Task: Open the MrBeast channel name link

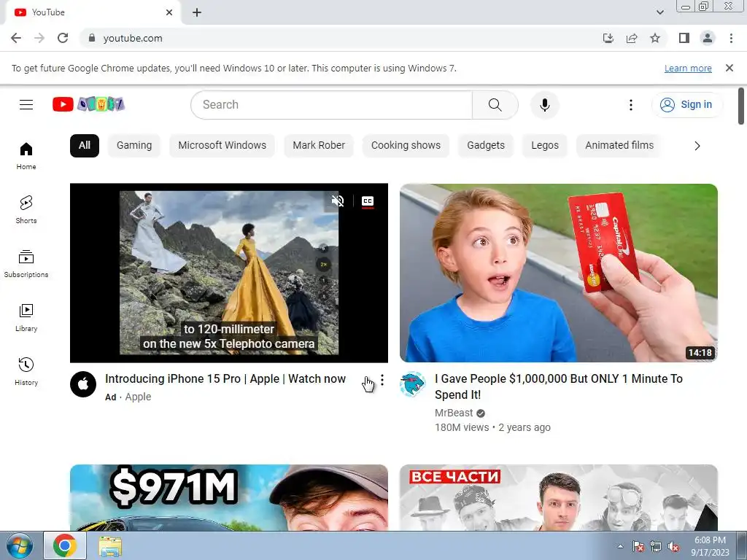Action: tap(454, 413)
